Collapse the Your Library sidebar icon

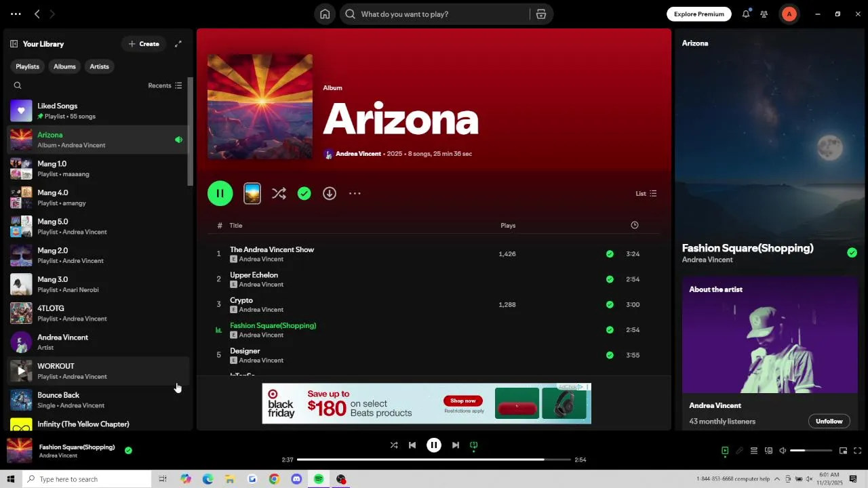14,44
